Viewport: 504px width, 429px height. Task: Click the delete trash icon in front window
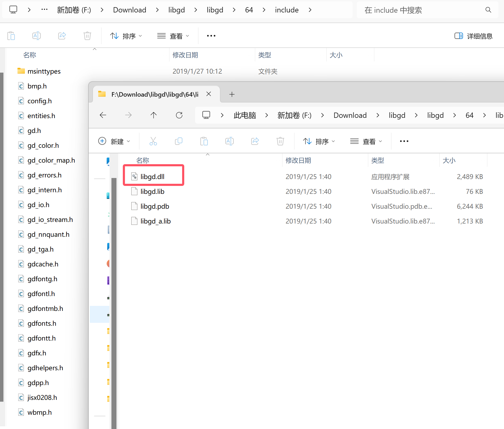click(280, 141)
